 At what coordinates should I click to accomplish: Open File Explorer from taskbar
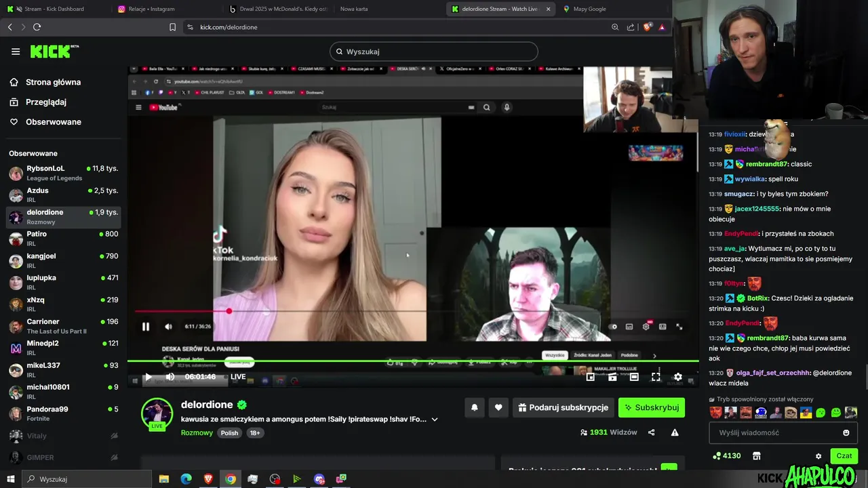(164, 479)
